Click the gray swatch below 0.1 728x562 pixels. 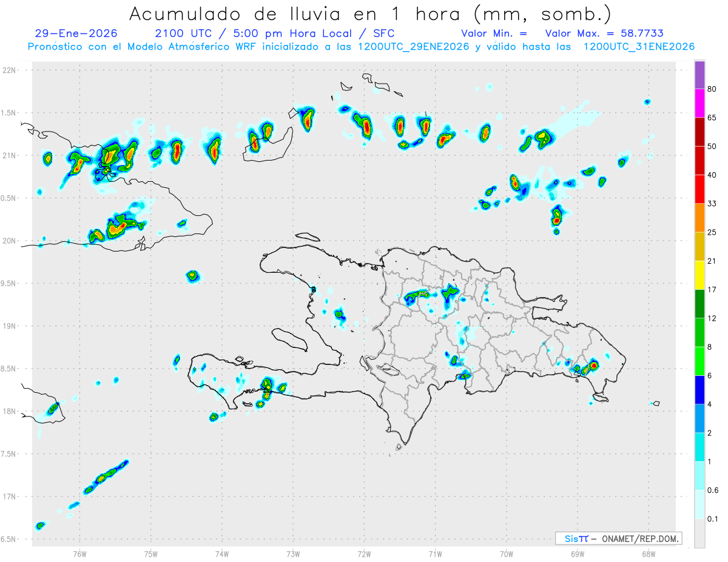(699, 534)
